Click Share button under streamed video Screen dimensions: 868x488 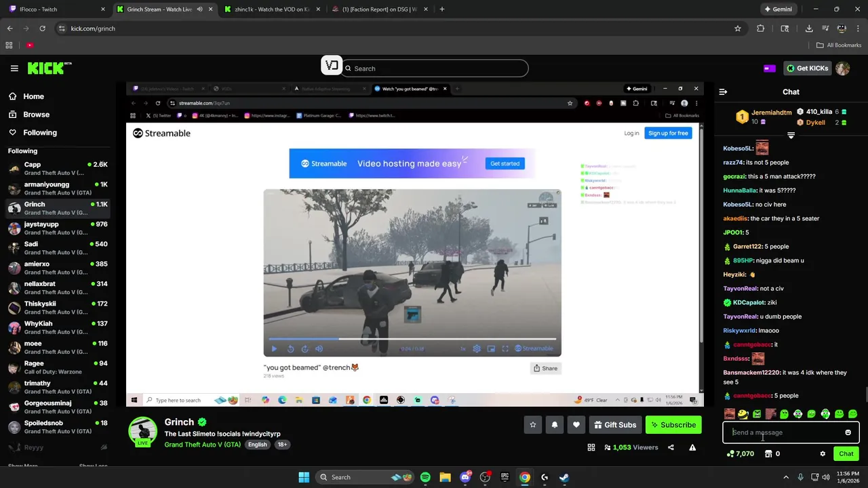[545, 368]
